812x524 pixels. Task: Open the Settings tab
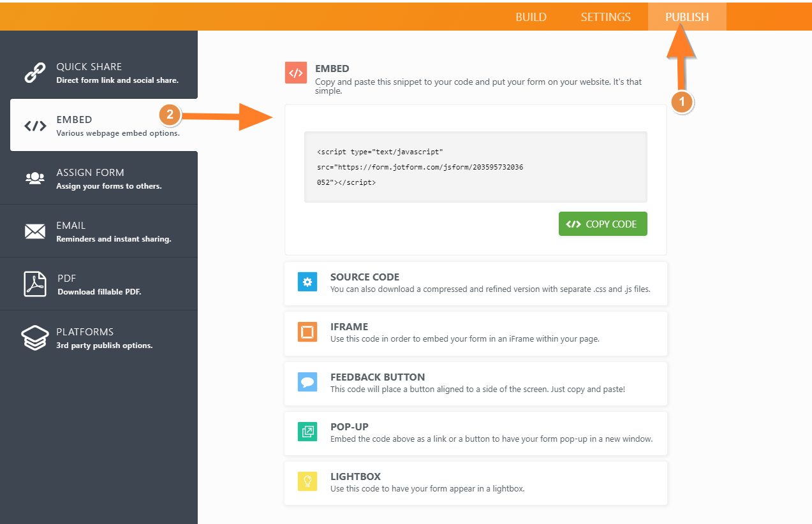(x=605, y=17)
